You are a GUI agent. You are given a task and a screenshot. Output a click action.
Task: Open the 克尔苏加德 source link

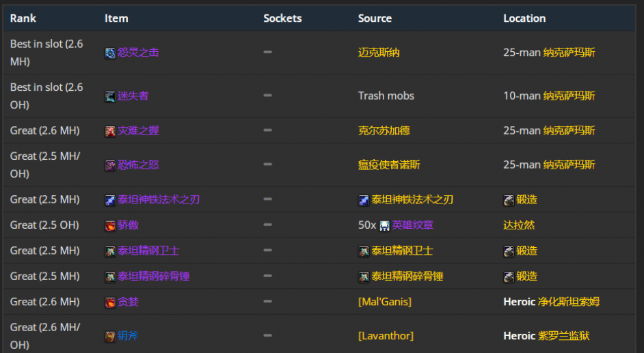pos(384,131)
